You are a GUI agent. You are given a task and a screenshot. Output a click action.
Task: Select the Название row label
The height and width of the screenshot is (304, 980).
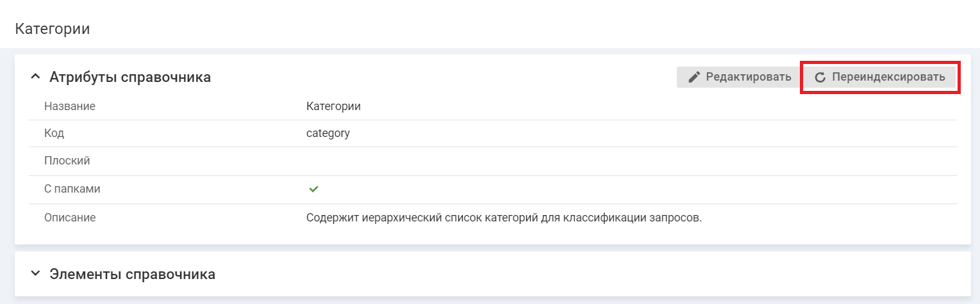[70, 106]
